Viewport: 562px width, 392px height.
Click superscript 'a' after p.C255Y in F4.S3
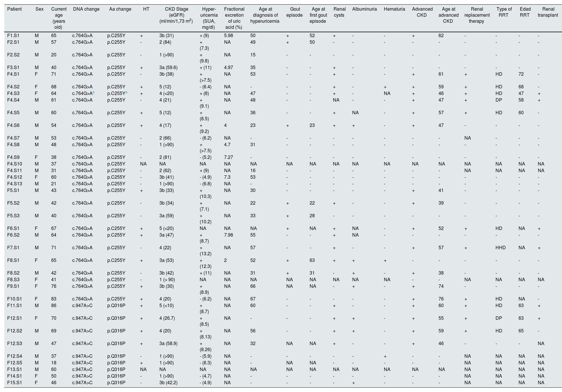(127, 92)
